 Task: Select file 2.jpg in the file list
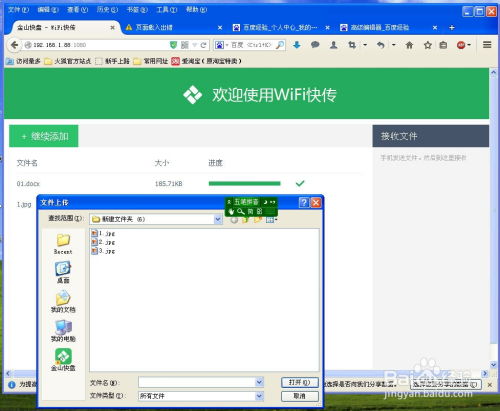103,242
